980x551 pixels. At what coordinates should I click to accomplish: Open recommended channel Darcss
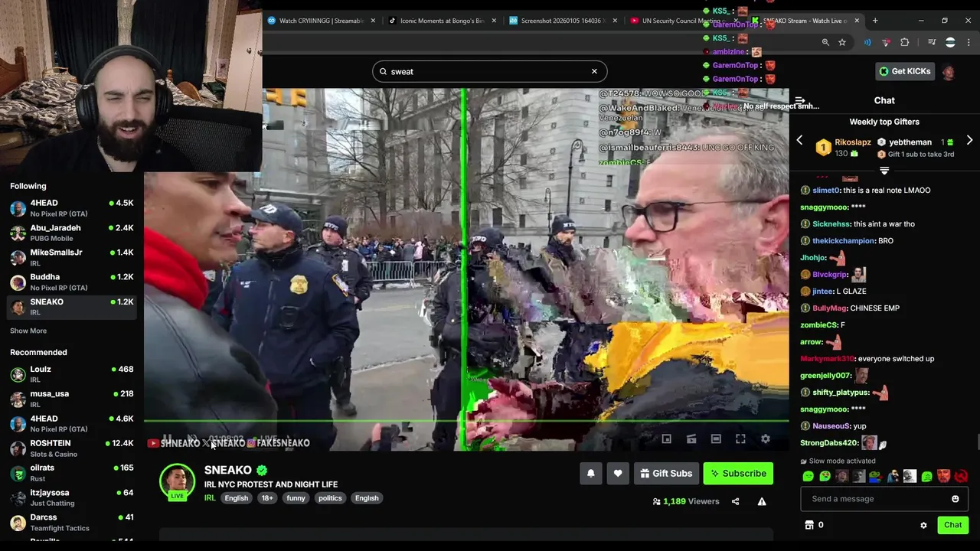(x=72, y=522)
